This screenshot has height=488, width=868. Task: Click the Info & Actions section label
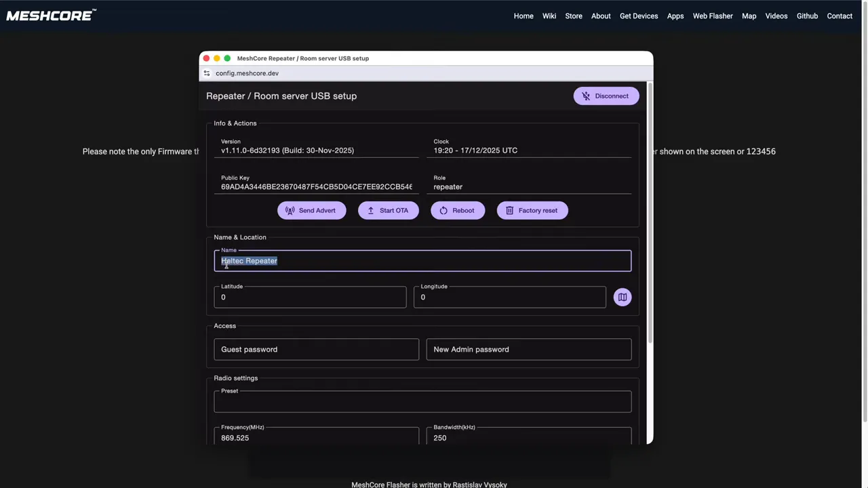pos(235,123)
